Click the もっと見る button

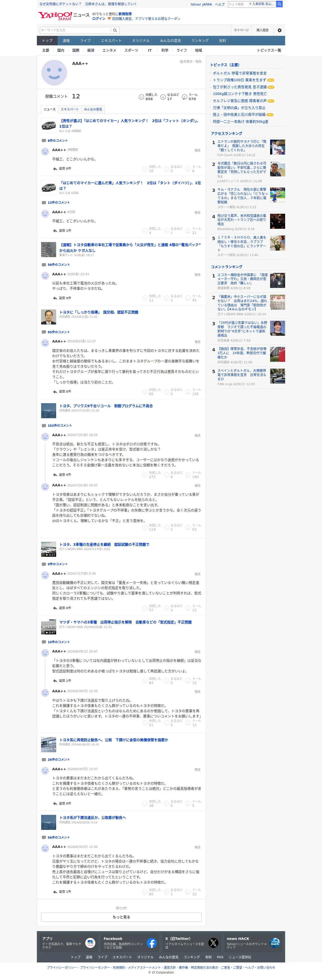pyautogui.click(x=121, y=917)
